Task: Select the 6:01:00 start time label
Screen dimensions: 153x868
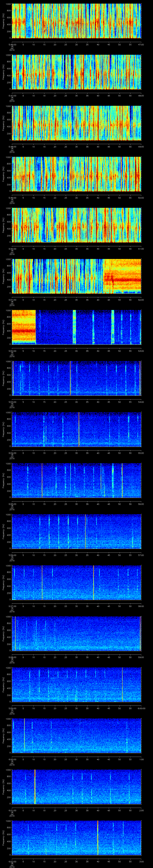Action: (x=12, y=810)
